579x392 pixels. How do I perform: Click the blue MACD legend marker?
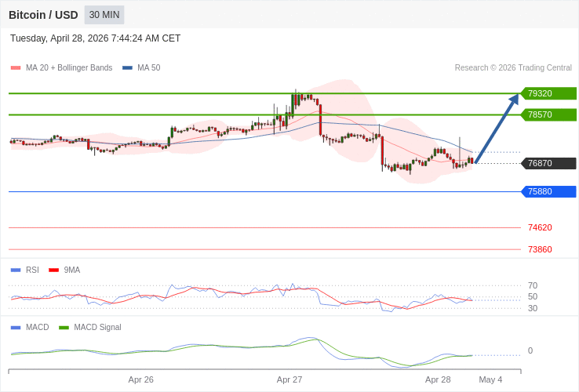[16, 327]
